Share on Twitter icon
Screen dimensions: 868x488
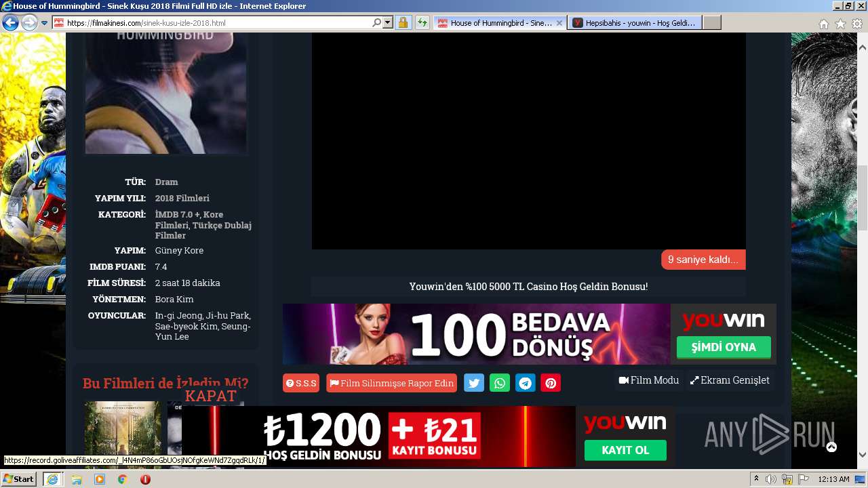474,383
